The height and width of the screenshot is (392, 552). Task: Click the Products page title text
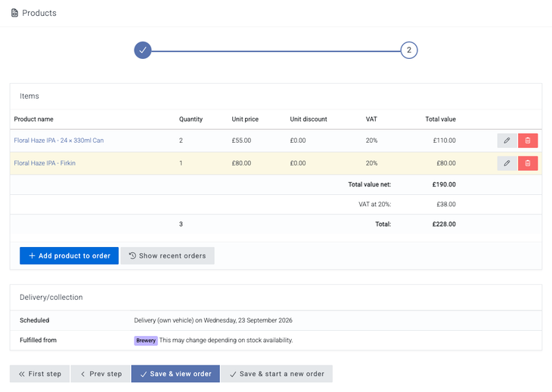click(39, 13)
